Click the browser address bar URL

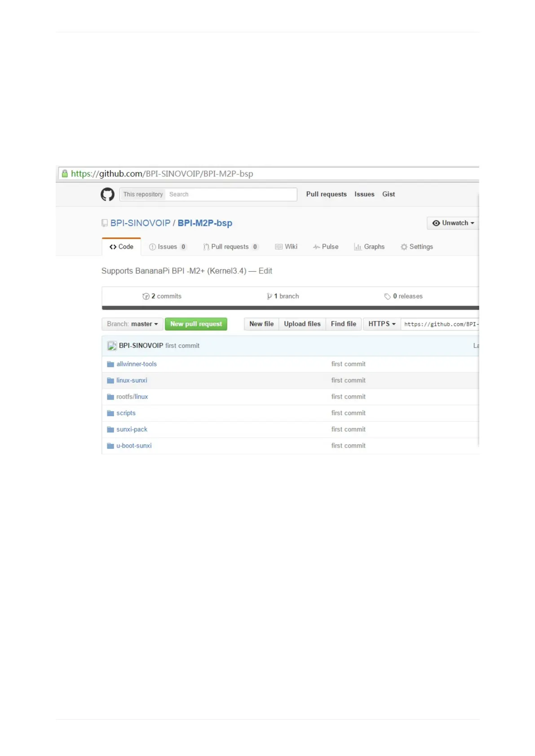(x=162, y=174)
